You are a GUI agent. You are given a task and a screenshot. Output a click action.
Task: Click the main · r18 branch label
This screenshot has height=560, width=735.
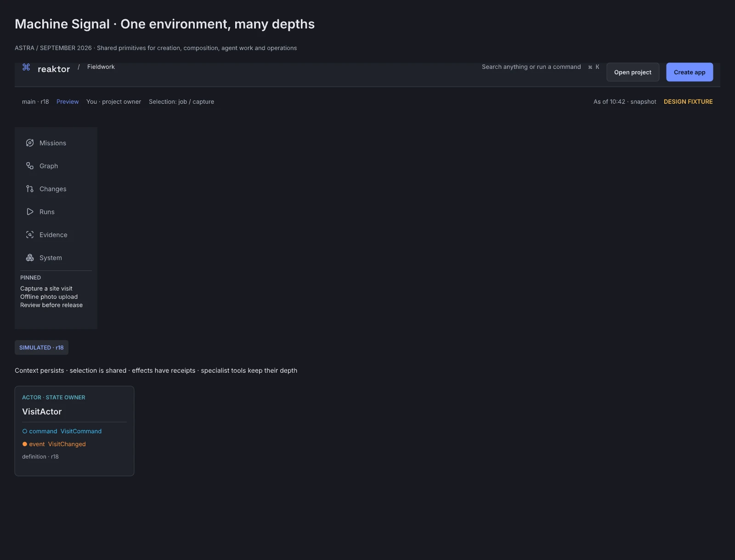(35, 102)
